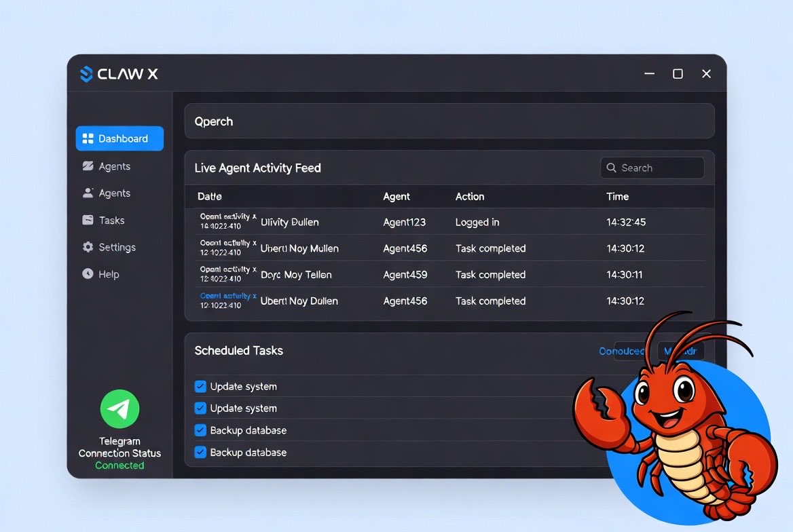
Task: Close the Claw X window
Action: point(707,74)
